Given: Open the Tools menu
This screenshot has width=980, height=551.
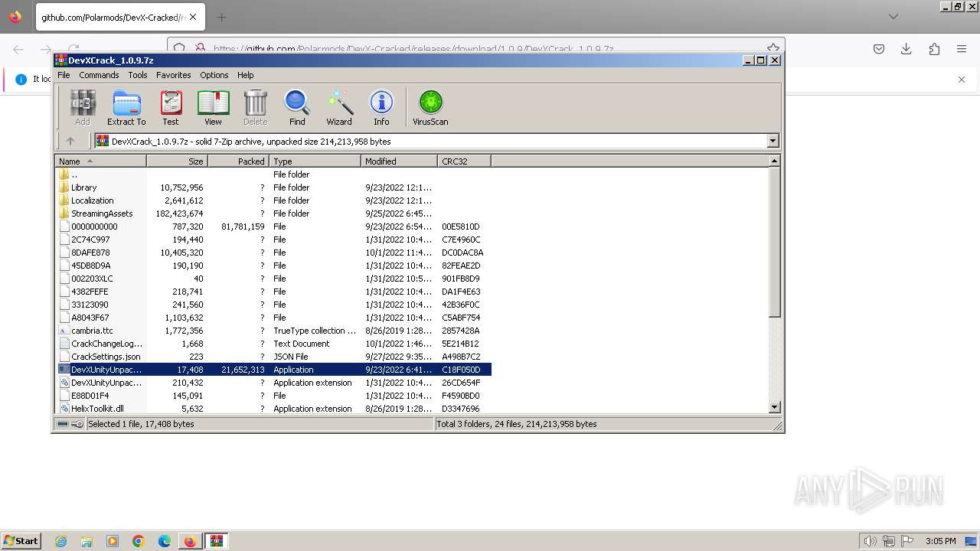Looking at the screenshot, I should click(x=138, y=75).
